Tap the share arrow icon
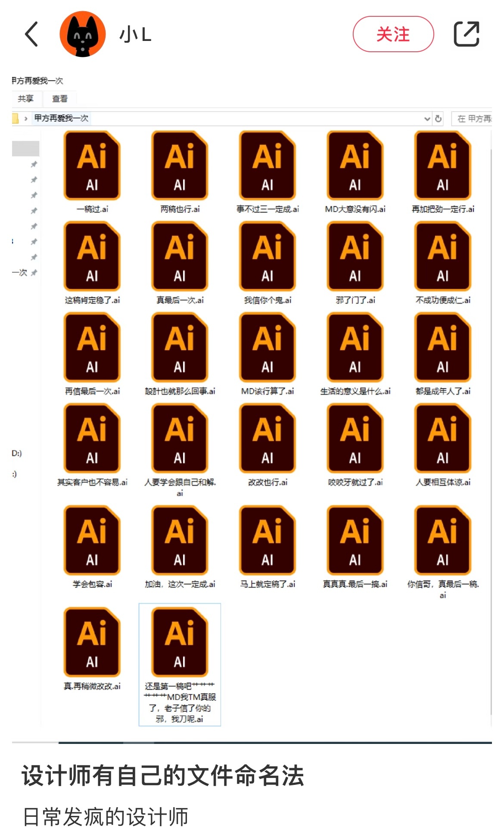Screen dimensions: 504x834 point(467,34)
